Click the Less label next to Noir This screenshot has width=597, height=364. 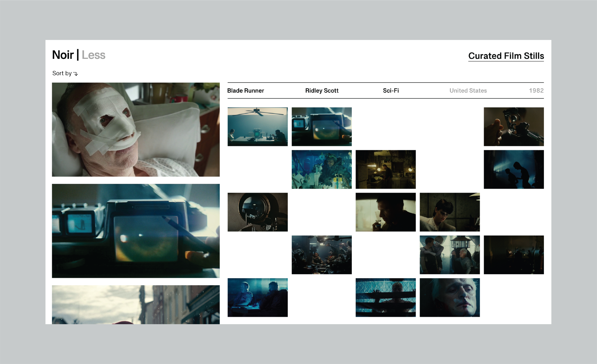pyautogui.click(x=93, y=55)
